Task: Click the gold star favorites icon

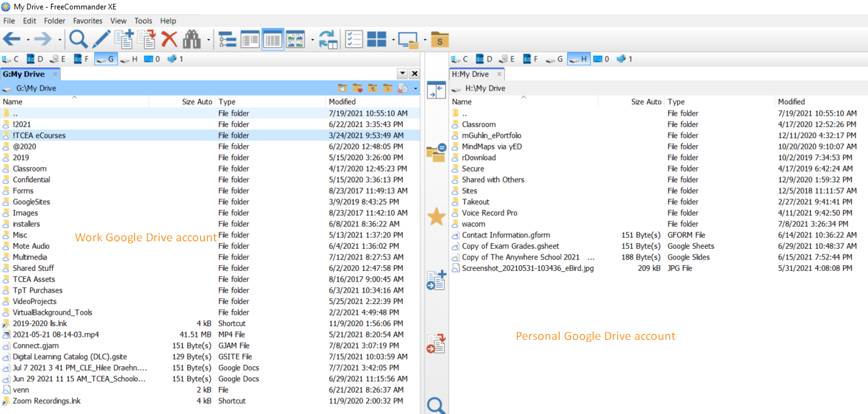Action: point(436,217)
